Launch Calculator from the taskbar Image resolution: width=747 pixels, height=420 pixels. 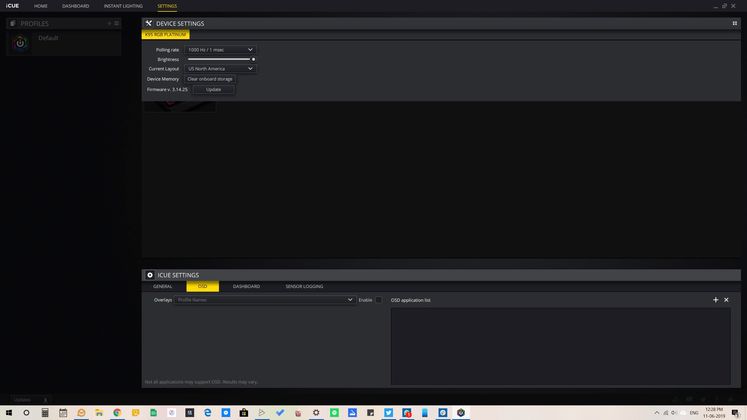pyautogui.click(x=45, y=413)
